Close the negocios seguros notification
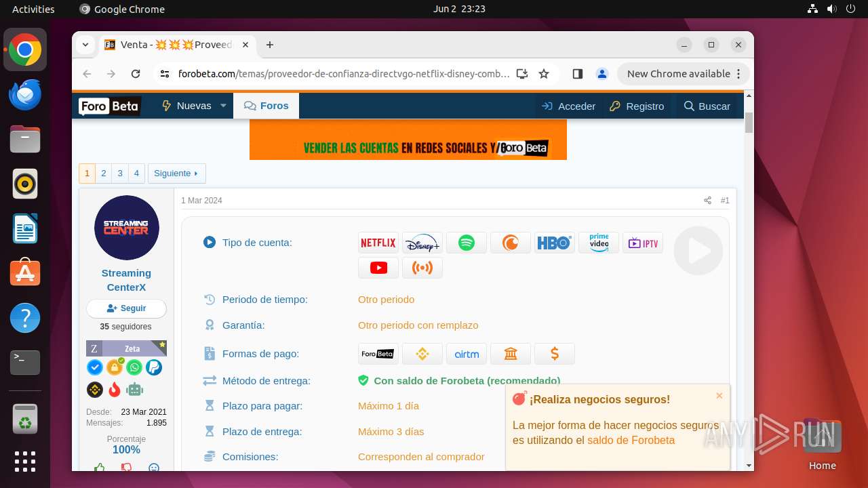Viewport: 868px width, 488px height. tap(719, 396)
